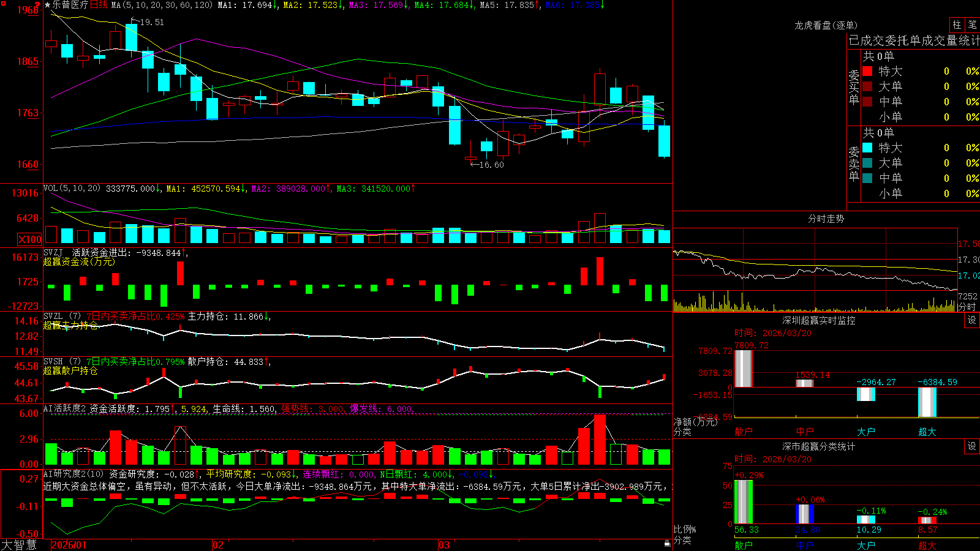Viewport: 980px width, 551px height.
Task: Click the 超大 bar valued -6384.59
Action: [x=927, y=402]
